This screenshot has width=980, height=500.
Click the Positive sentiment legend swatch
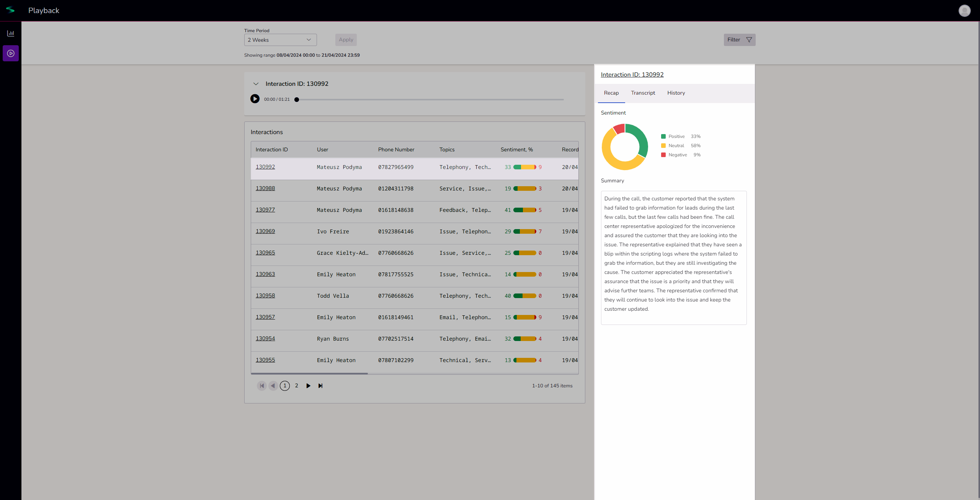click(x=663, y=136)
